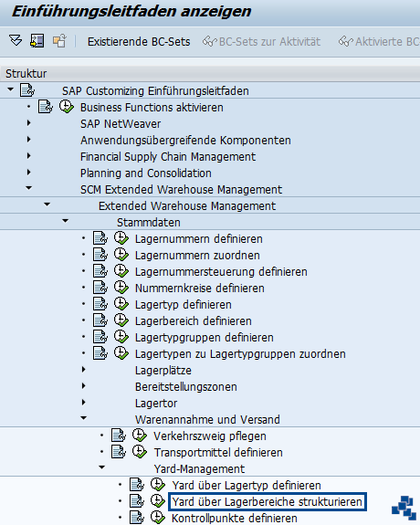Screen dimensions: 420x525
Task: Expand Bereitstellungszonen node
Action: click(84, 386)
